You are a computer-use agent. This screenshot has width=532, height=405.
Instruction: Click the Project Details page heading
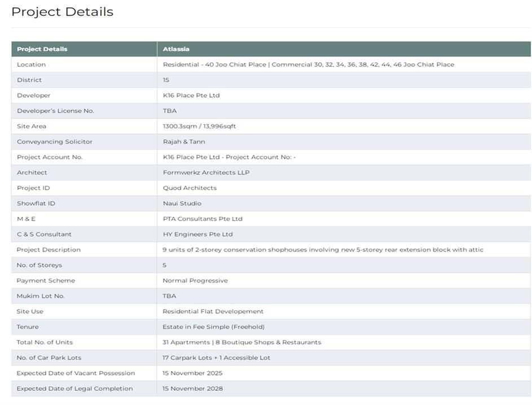[x=62, y=12]
